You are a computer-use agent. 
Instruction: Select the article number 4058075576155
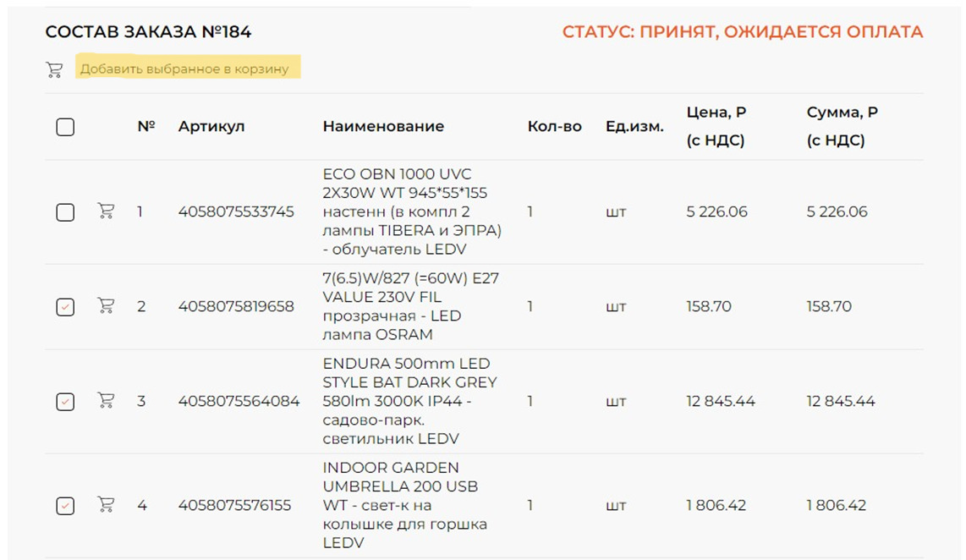point(238,505)
